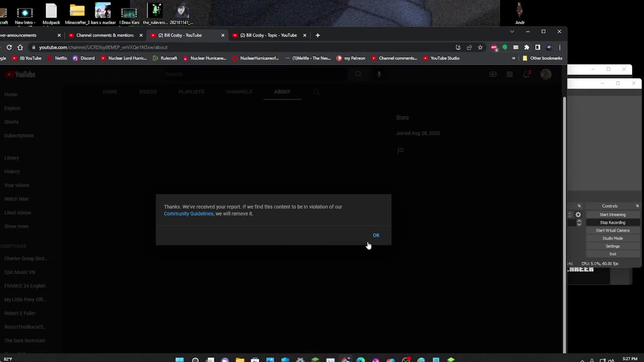
Task: Open the Microsoft Store taskbar icon
Action: pos(255,359)
